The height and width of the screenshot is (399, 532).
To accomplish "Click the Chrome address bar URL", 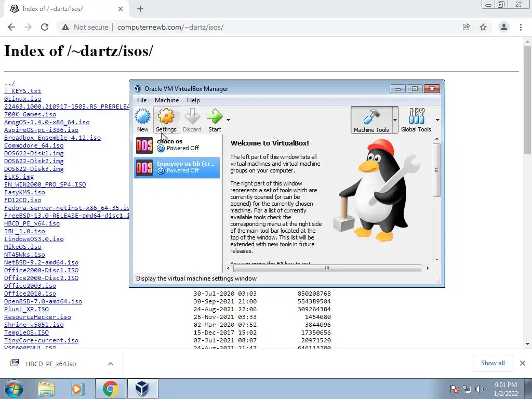I will (x=170, y=27).
